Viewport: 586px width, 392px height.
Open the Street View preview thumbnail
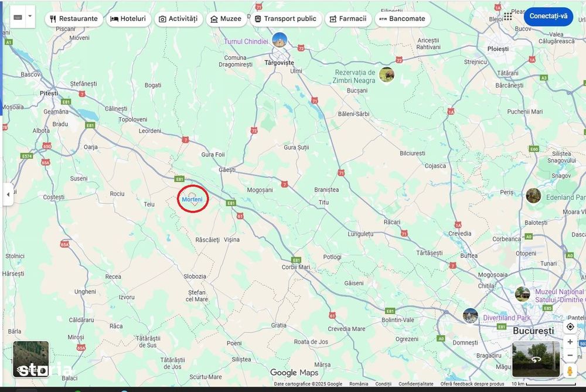(x=536, y=359)
